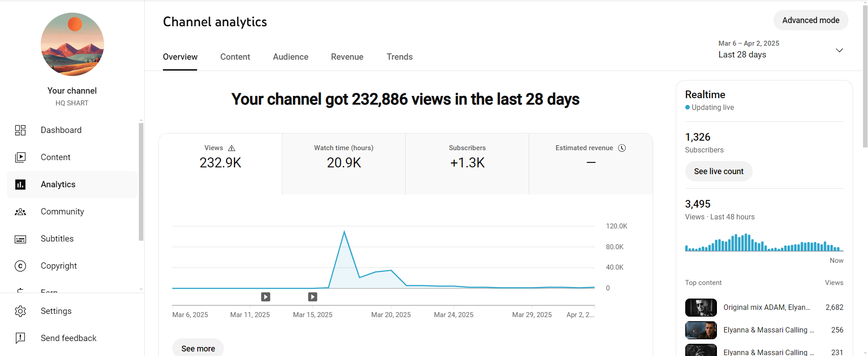Screen dimensions: 868x356
Task: Click the Settings gear icon
Action: click(x=20, y=311)
